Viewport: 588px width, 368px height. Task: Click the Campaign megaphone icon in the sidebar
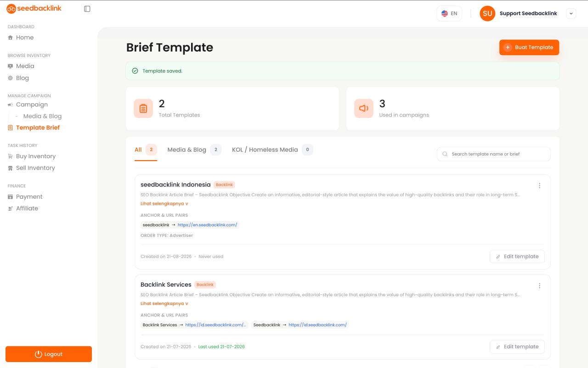pyautogui.click(x=10, y=105)
